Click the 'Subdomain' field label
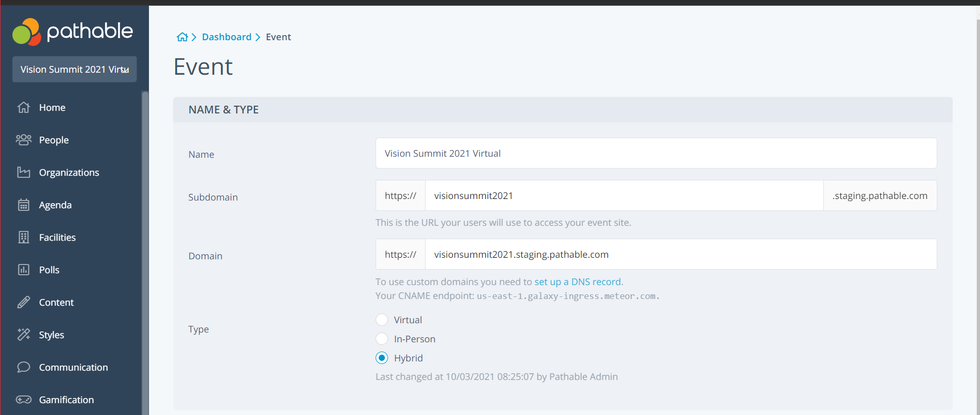The width and height of the screenshot is (980, 415). coord(213,197)
